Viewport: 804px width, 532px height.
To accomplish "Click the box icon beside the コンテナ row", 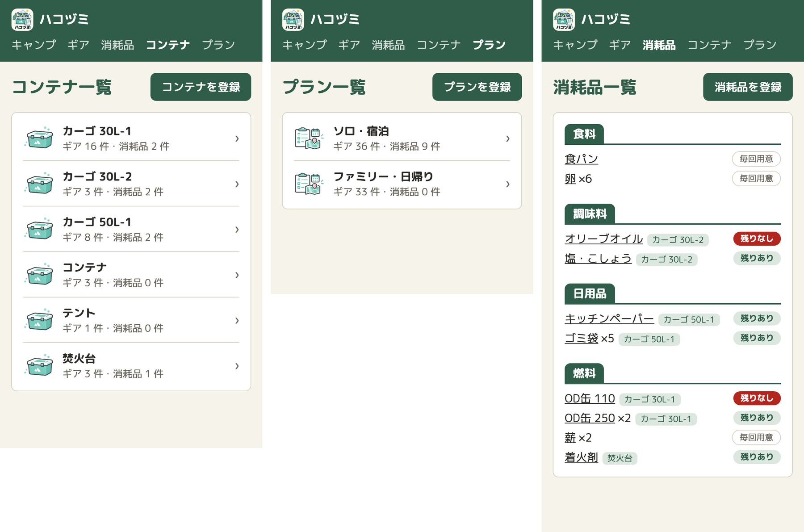I will point(39,275).
